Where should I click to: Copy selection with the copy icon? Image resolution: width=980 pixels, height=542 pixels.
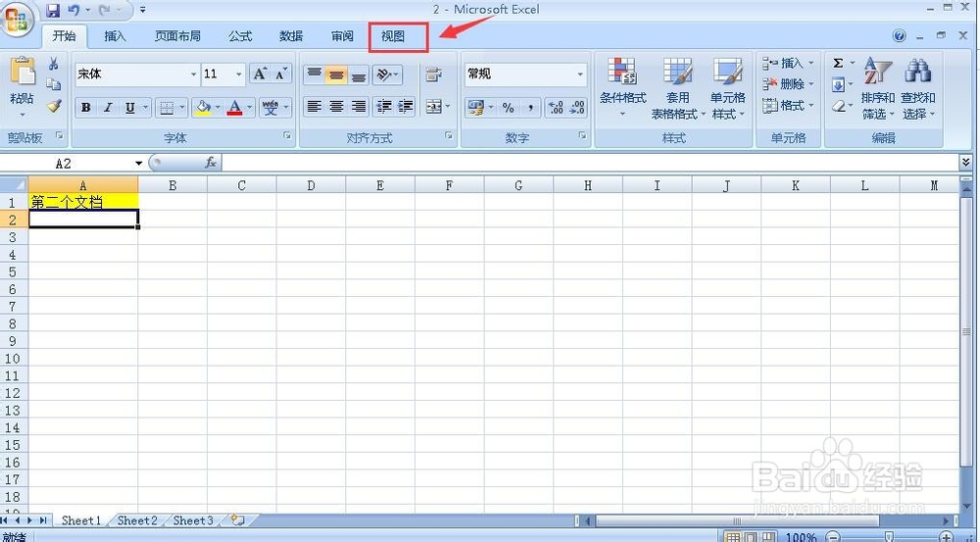tap(54, 84)
